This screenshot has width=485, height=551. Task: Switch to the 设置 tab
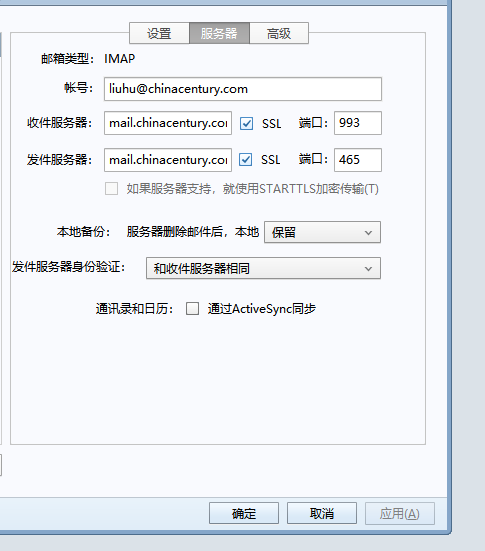tap(159, 33)
